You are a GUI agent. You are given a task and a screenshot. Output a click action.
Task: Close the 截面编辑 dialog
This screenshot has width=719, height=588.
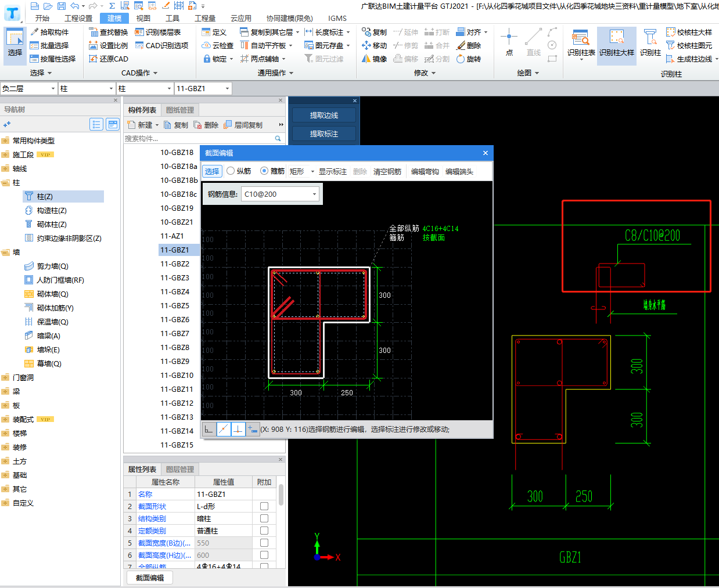pyautogui.click(x=486, y=153)
